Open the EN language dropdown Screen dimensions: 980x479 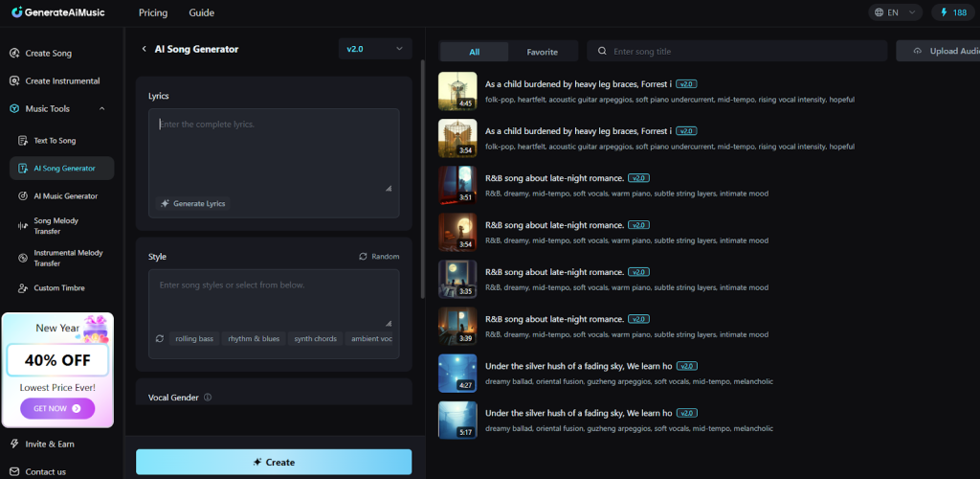896,13
